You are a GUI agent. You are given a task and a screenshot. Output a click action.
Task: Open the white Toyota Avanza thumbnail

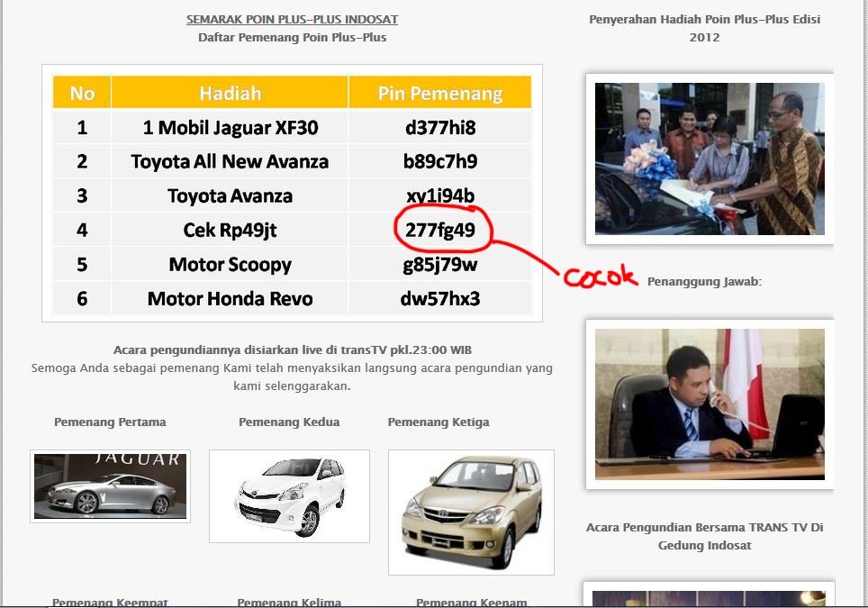coord(289,496)
